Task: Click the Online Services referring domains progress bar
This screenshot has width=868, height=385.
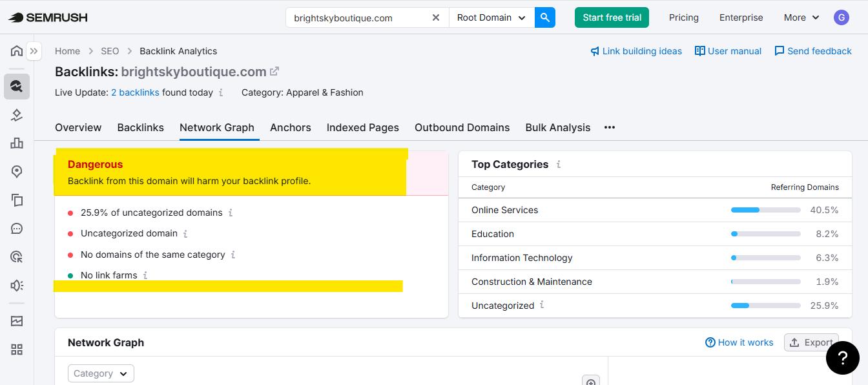Action: point(765,209)
